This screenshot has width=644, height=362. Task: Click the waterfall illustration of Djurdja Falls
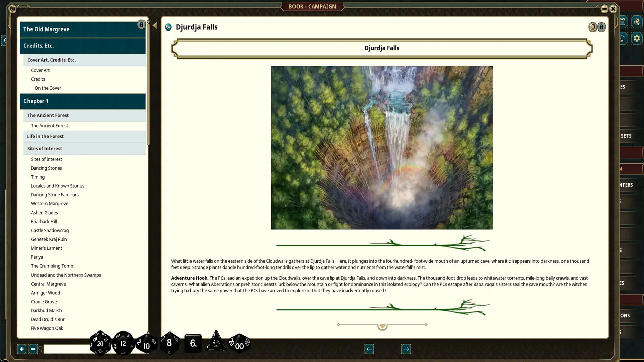pos(382,147)
